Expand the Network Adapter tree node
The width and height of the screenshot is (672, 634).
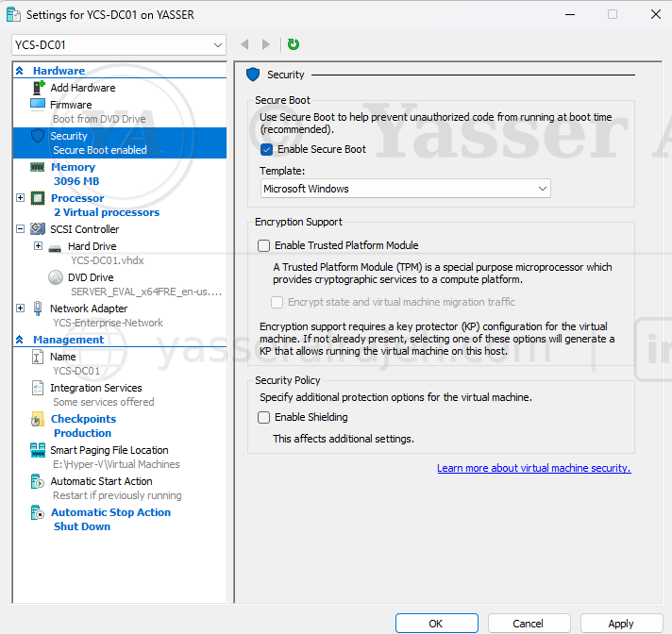[x=20, y=308]
